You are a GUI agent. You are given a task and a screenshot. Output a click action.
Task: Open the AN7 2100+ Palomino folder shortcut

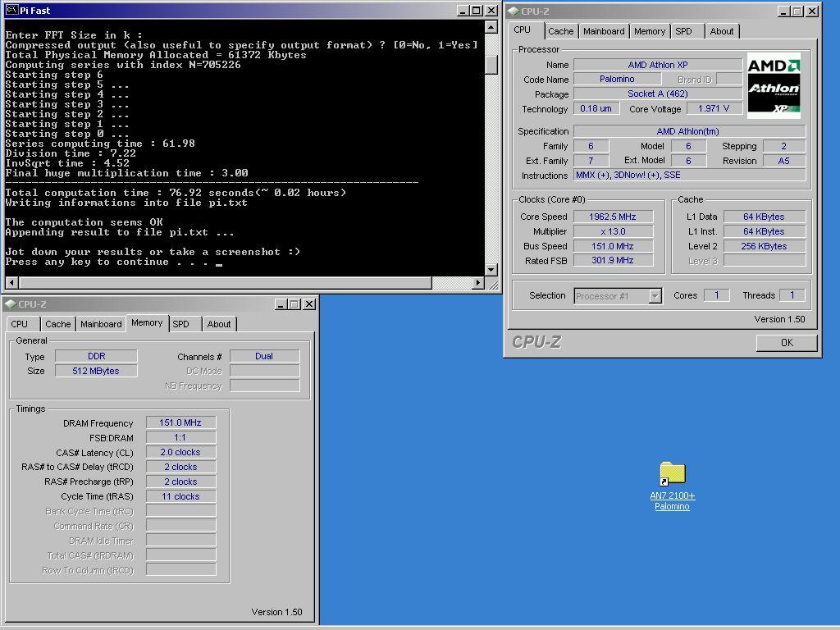tap(673, 486)
